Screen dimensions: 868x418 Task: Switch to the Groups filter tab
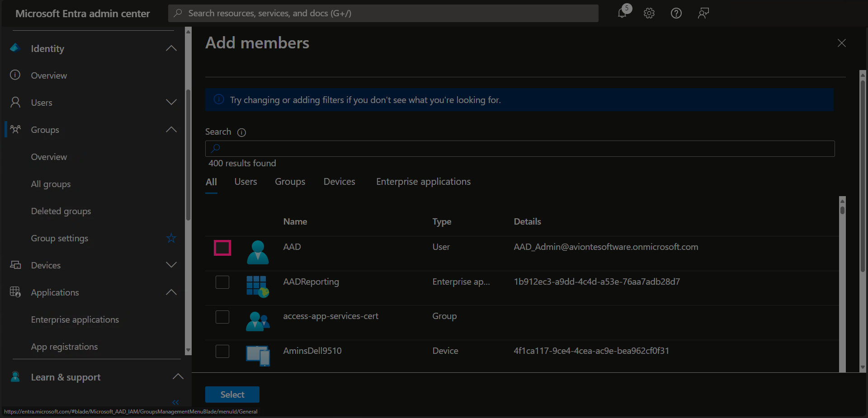[290, 182]
